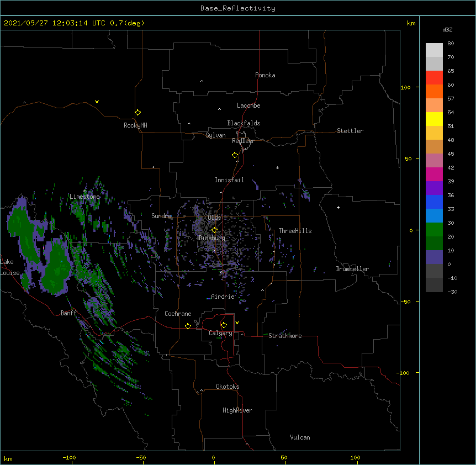Click the Stettler city label

(x=350, y=131)
